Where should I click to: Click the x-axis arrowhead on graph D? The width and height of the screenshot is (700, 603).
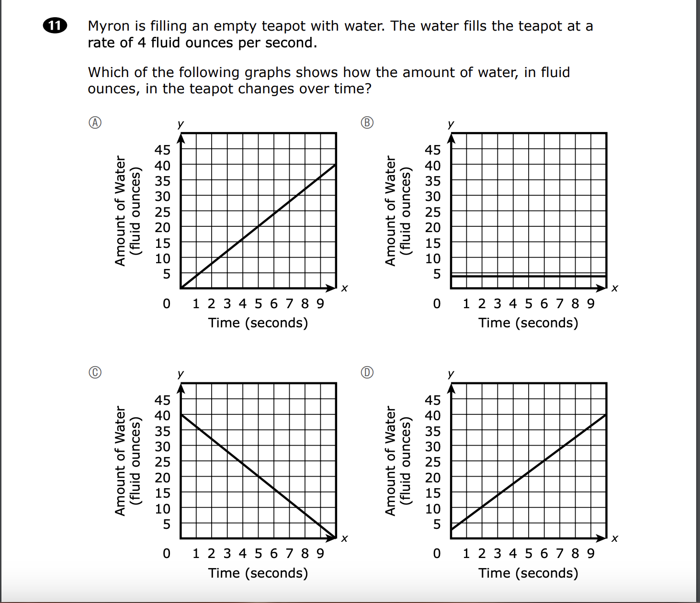601,538
